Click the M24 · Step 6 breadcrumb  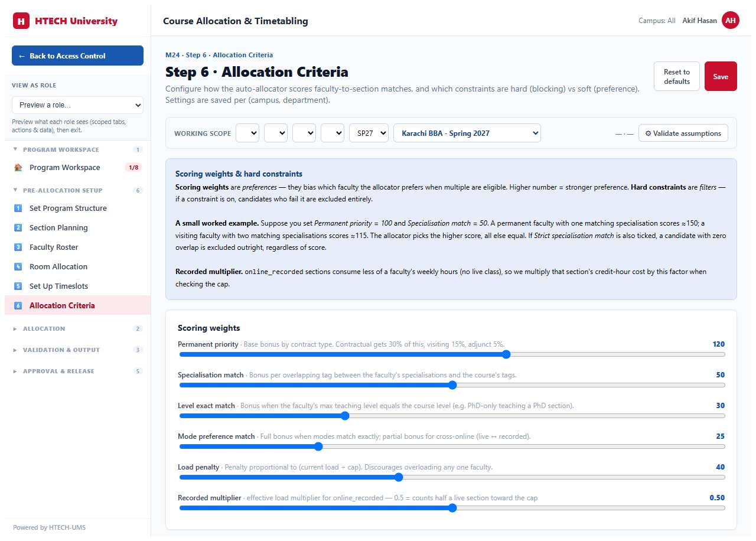point(219,55)
